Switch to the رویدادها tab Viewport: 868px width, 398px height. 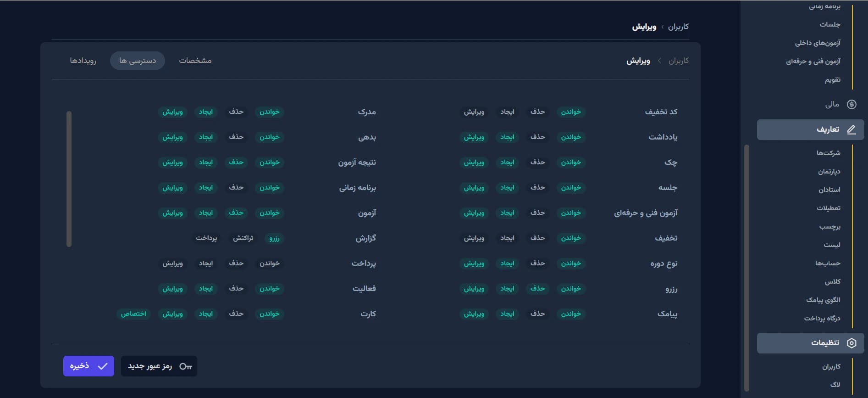83,61
